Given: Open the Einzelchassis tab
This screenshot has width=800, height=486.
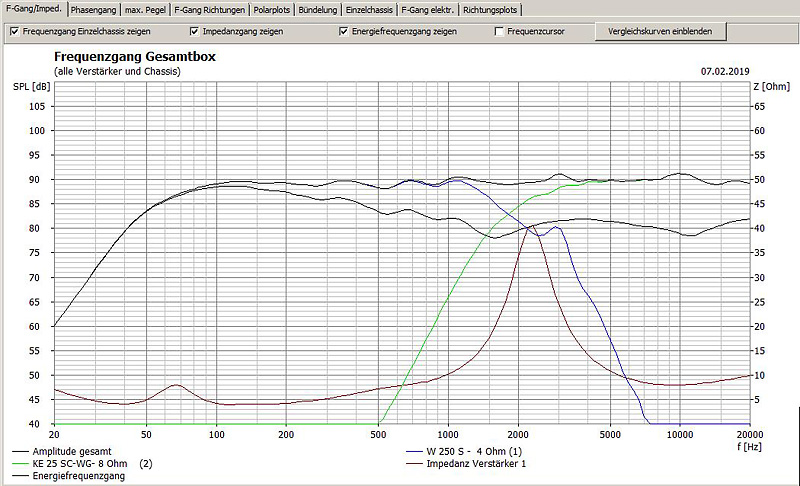Looking at the screenshot, I should 369,10.
